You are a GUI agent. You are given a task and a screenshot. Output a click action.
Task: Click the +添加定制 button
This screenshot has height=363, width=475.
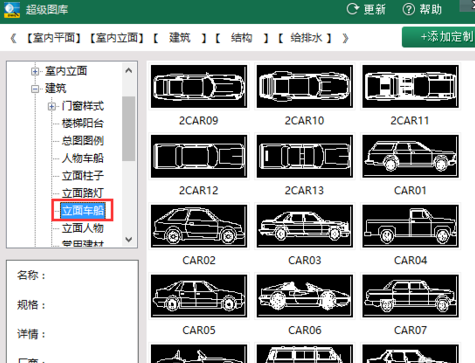(x=439, y=37)
